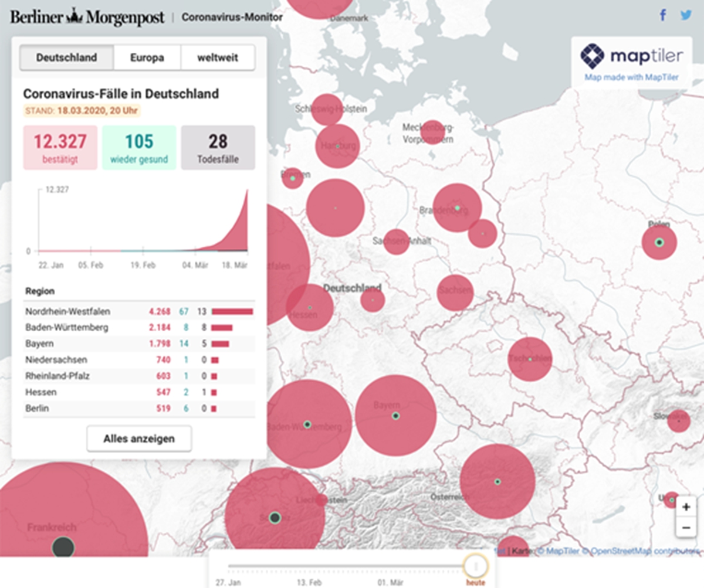Switch to the weltweit tab
The image size is (704, 588).
tap(218, 57)
